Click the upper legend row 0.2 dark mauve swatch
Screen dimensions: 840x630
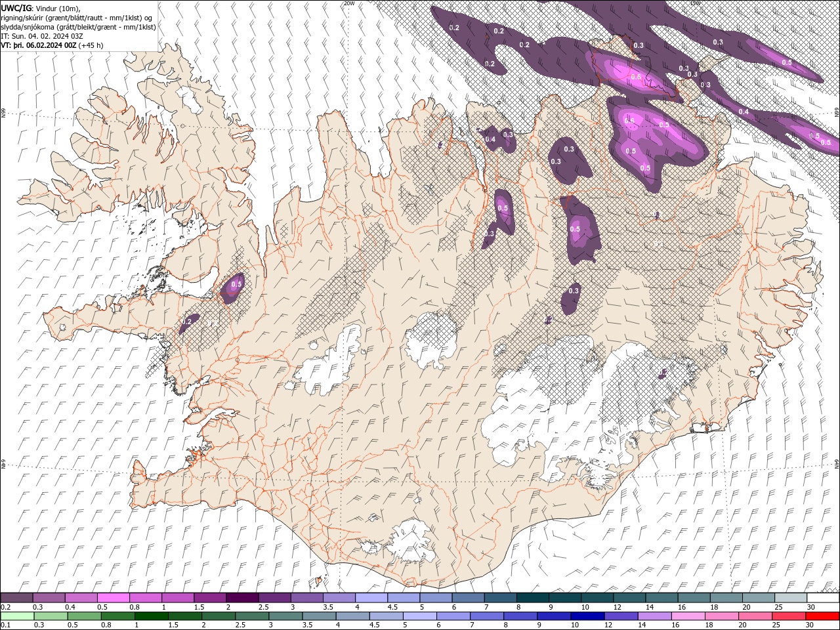(x=17, y=598)
